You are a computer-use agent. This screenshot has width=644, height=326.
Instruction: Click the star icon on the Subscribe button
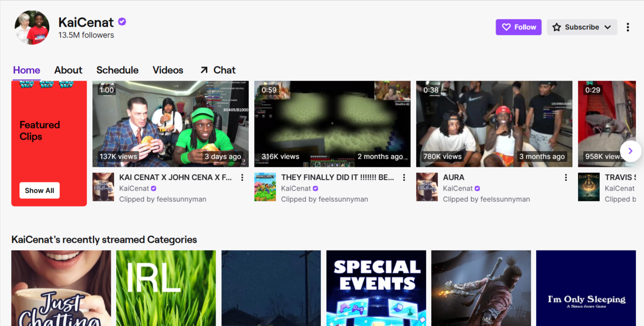[x=556, y=27]
